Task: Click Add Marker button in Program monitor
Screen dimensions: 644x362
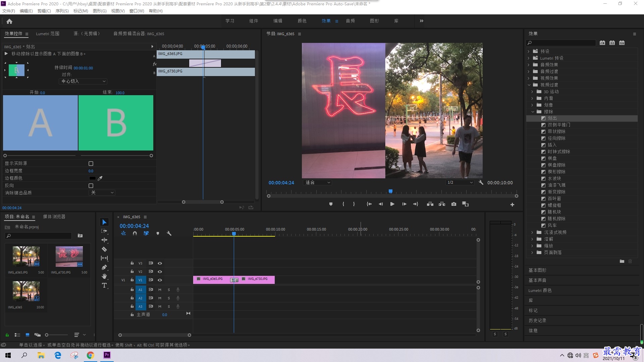Action: point(331,204)
